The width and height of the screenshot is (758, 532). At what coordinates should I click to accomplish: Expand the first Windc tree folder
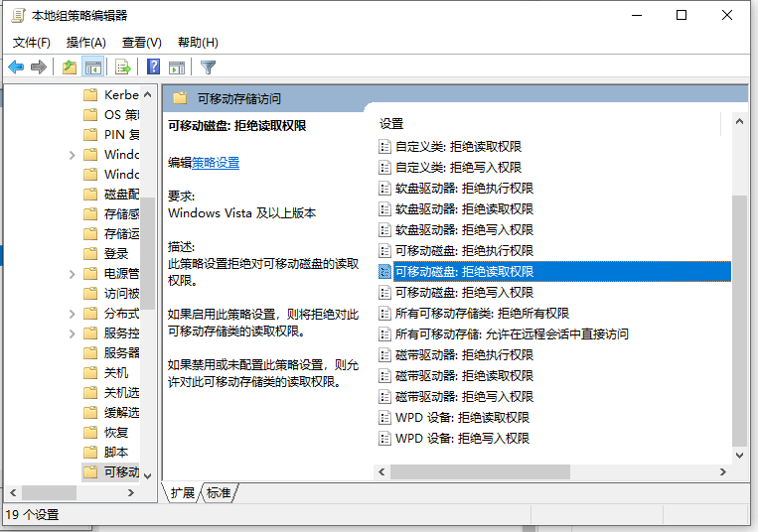click(73, 155)
